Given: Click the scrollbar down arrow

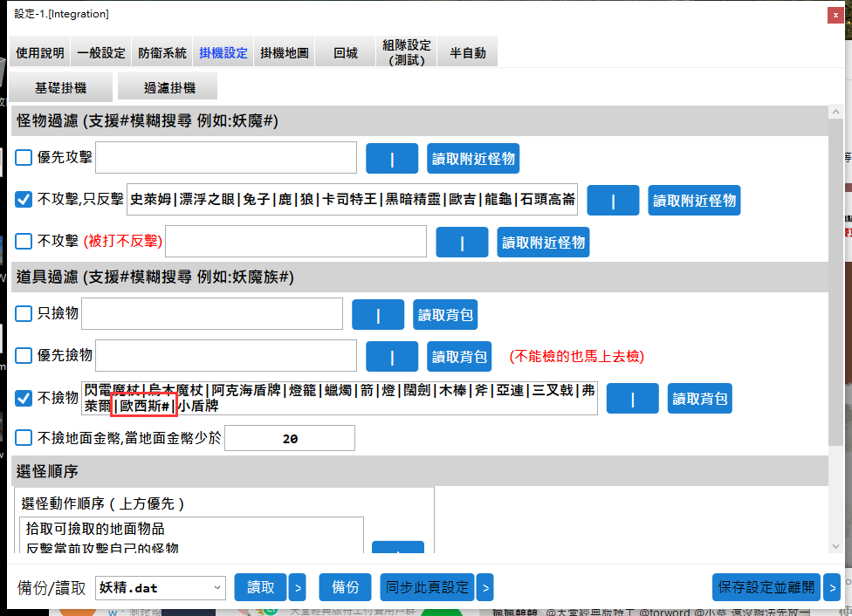Looking at the screenshot, I should coord(835,546).
